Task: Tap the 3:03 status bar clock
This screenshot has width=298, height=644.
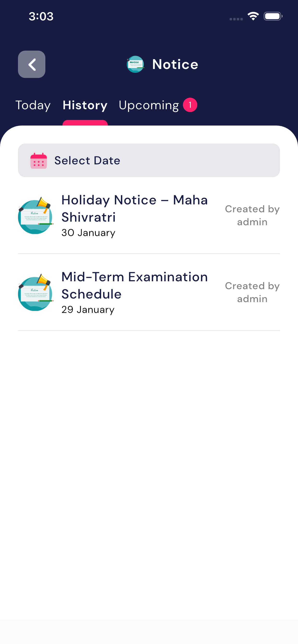Action: point(41,16)
